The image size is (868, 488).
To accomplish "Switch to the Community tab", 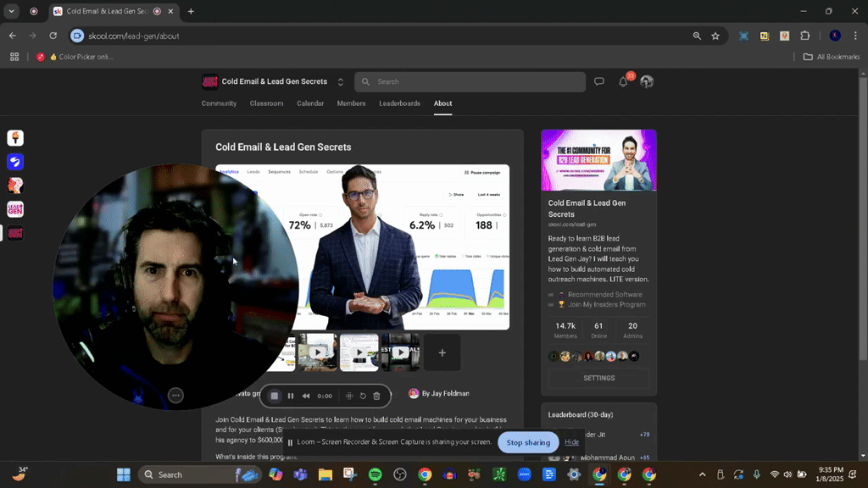I will (219, 103).
